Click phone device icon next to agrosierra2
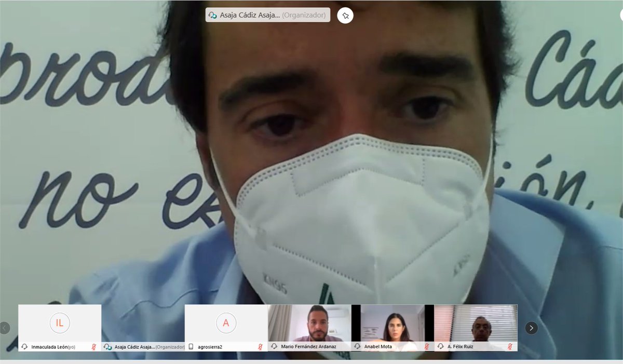The image size is (623, 364). (191, 347)
